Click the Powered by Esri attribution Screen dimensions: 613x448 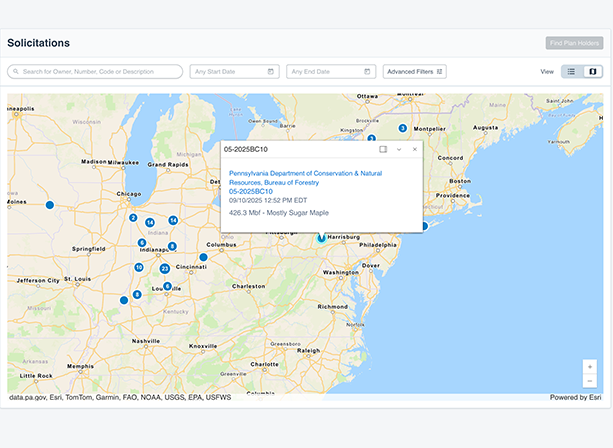(x=576, y=397)
